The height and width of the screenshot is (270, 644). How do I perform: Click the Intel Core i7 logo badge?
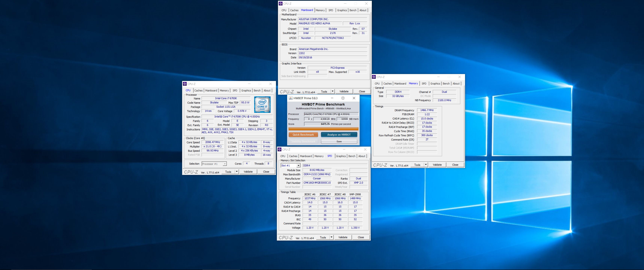click(x=262, y=105)
